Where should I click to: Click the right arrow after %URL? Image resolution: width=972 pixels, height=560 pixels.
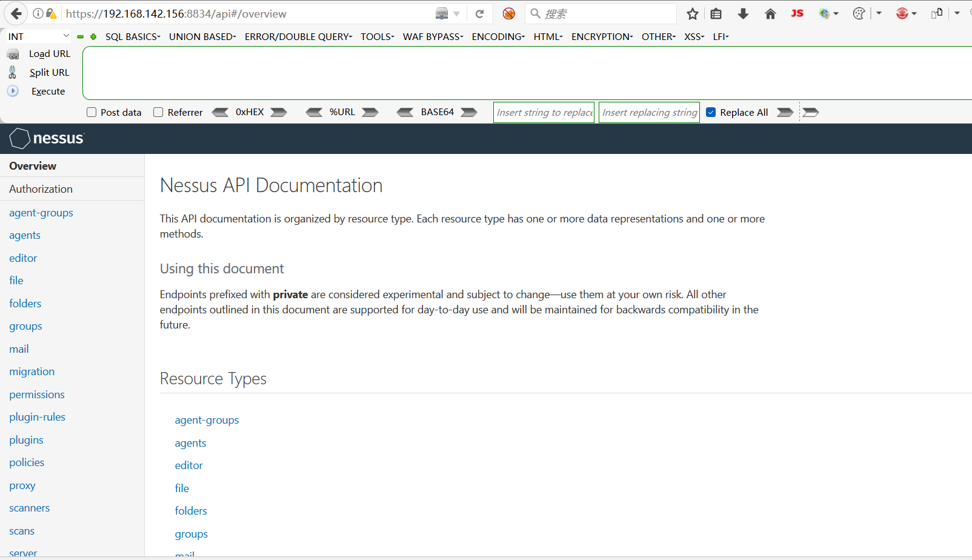(370, 112)
